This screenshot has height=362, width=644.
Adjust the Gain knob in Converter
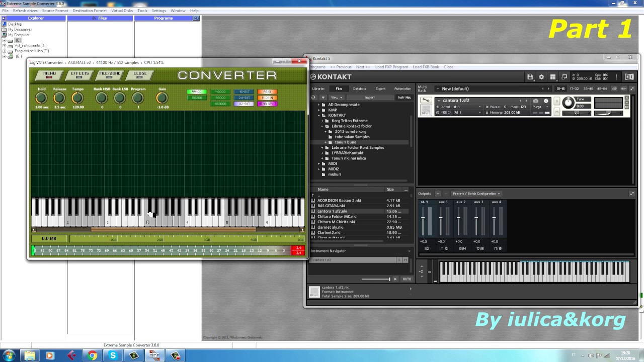[x=162, y=99]
